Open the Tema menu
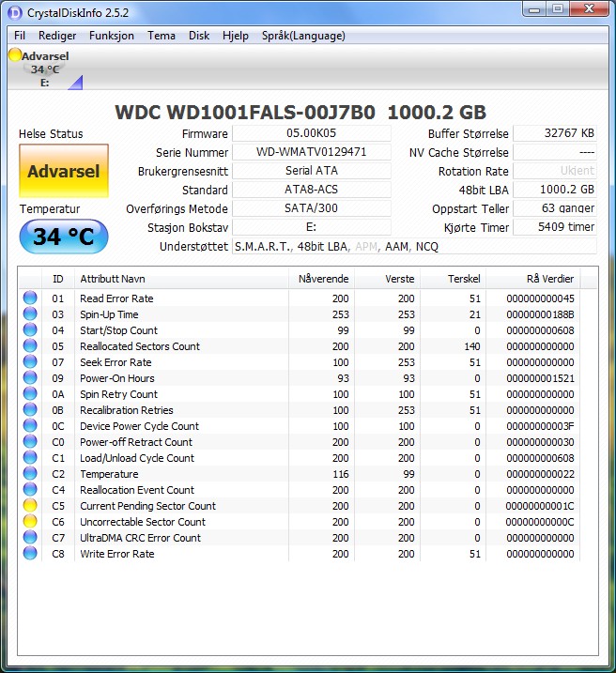 [162, 36]
